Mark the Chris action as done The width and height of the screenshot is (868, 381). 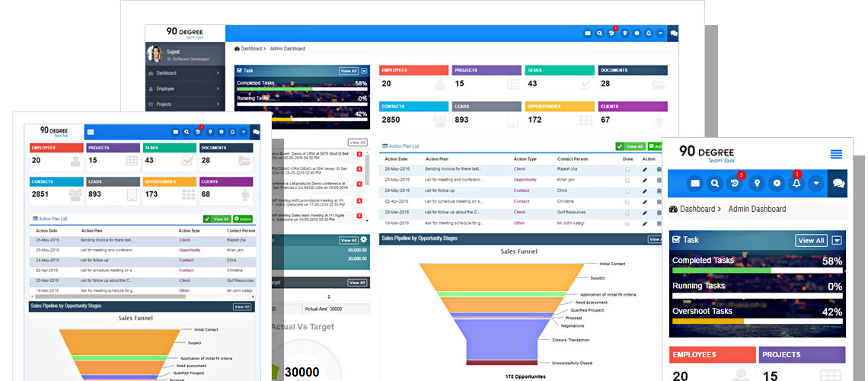click(627, 190)
